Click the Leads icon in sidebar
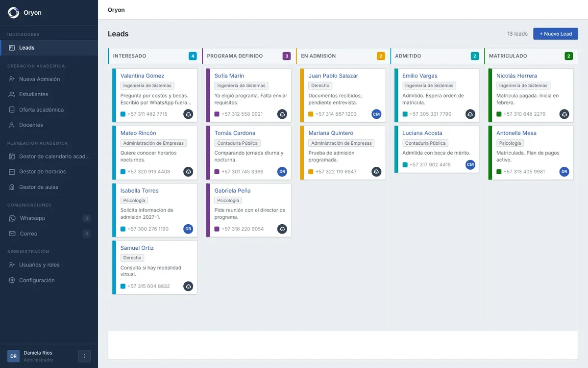Image resolution: width=588 pixels, height=368 pixels. (x=12, y=48)
